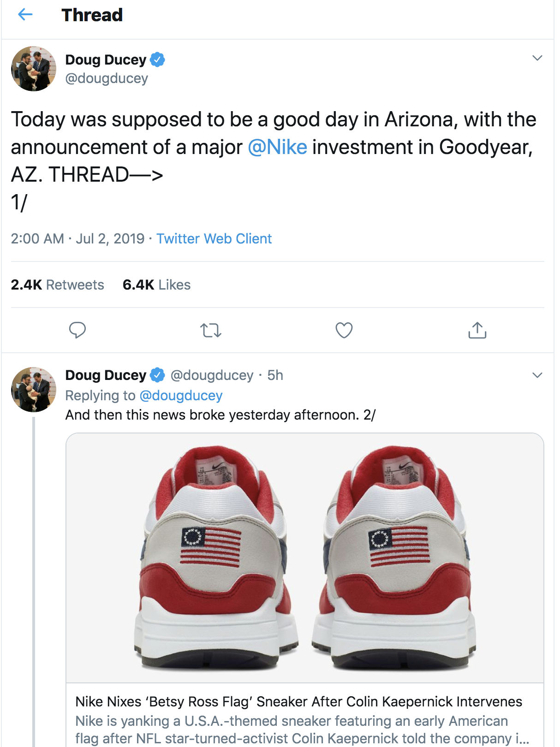View the 2.4K Retweets list
This screenshot has height=747, width=560.
point(58,285)
